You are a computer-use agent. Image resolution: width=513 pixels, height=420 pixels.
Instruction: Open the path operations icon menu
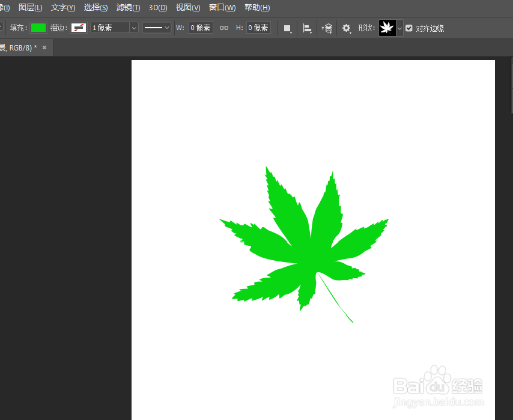pos(287,28)
